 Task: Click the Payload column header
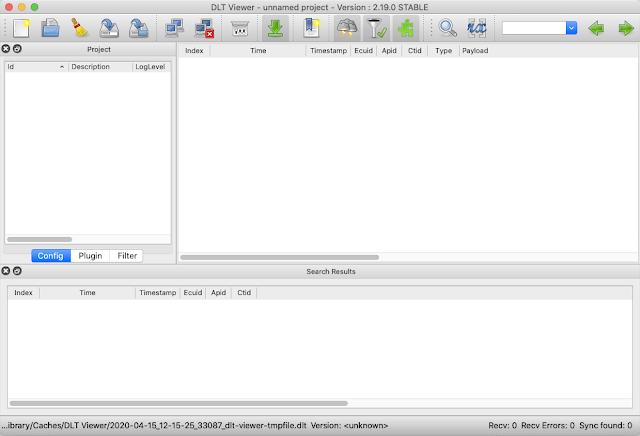click(475, 51)
